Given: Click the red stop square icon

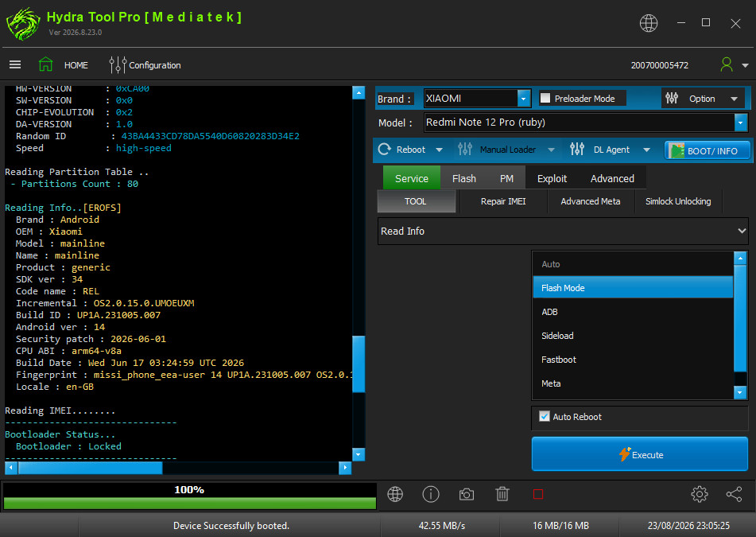Looking at the screenshot, I should (538, 494).
